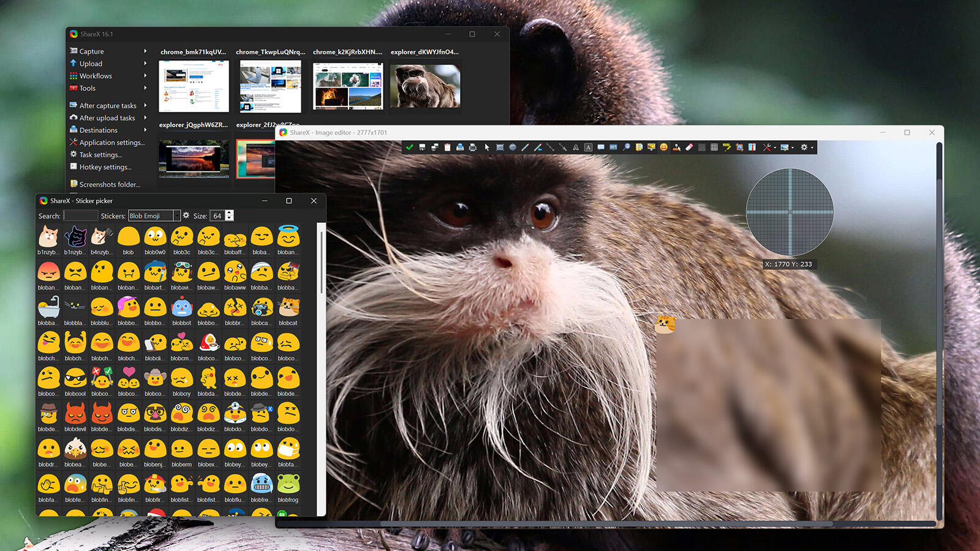Pick the Sticker emoji tool in toolbar
980x551 pixels.
pos(663,148)
